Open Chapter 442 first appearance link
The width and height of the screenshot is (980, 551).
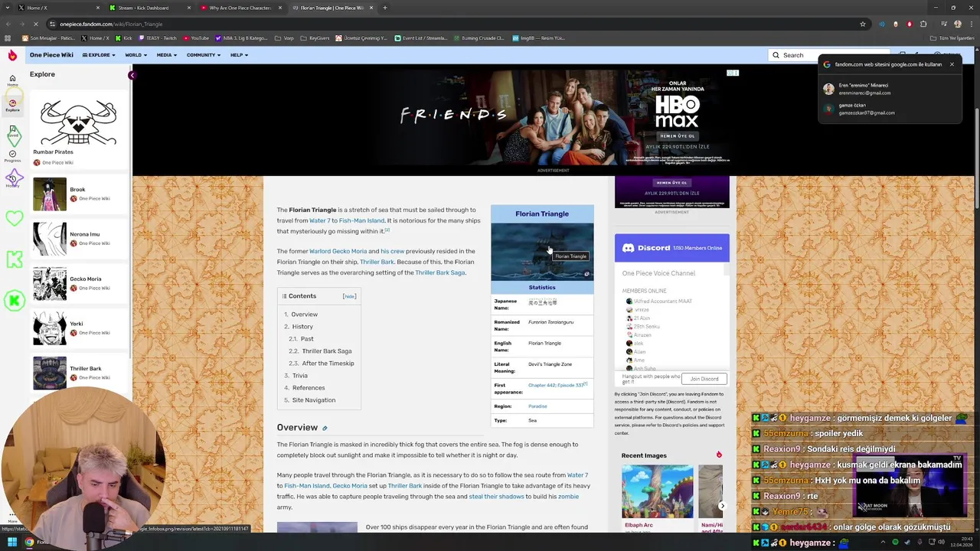541,385
